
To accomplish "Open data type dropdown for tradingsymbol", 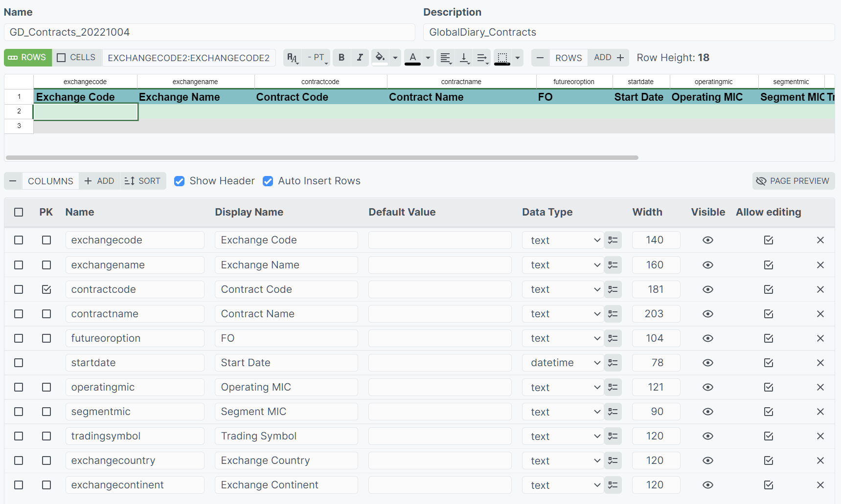I will click(x=563, y=436).
